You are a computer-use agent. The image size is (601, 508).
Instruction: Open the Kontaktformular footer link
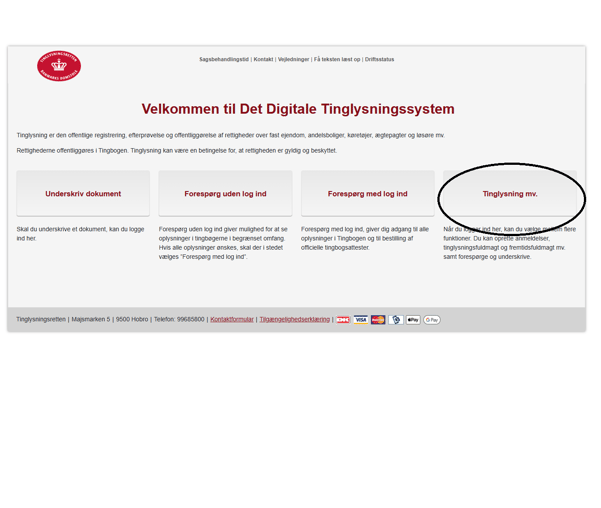pos(231,320)
